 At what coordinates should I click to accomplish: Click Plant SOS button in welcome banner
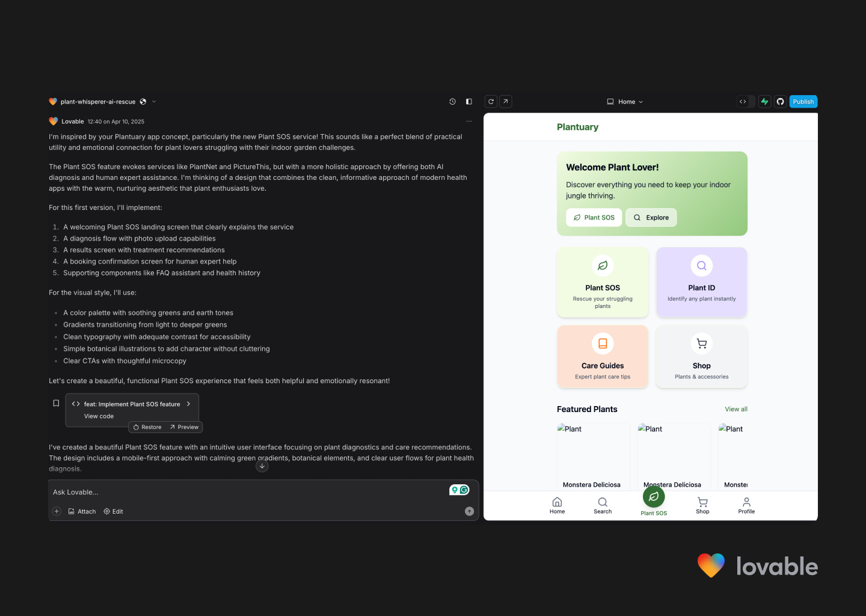tap(594, 218)
